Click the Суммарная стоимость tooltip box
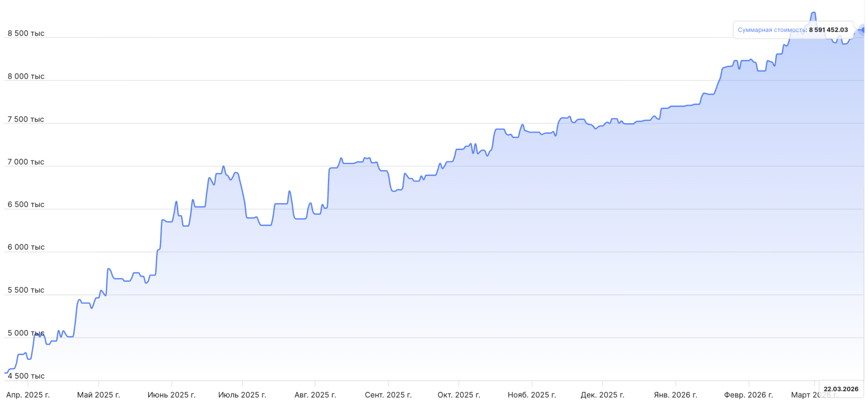This screenshot has width=868, height=403. click(793, 30)
